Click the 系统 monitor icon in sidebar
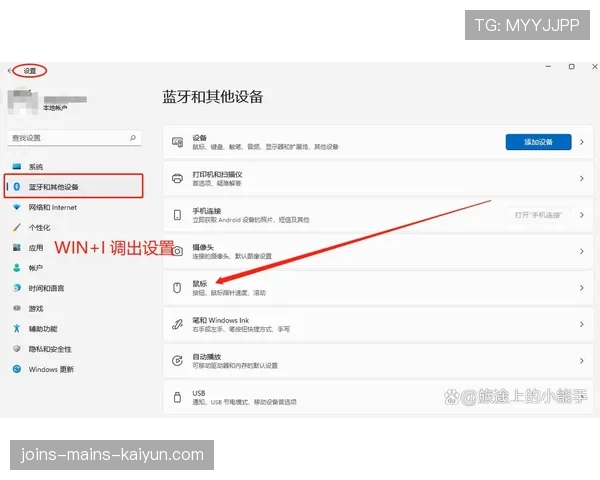Image resolution: width=600 pixels, height=480 pixels. pyautogui.click(x=17, y=167)
